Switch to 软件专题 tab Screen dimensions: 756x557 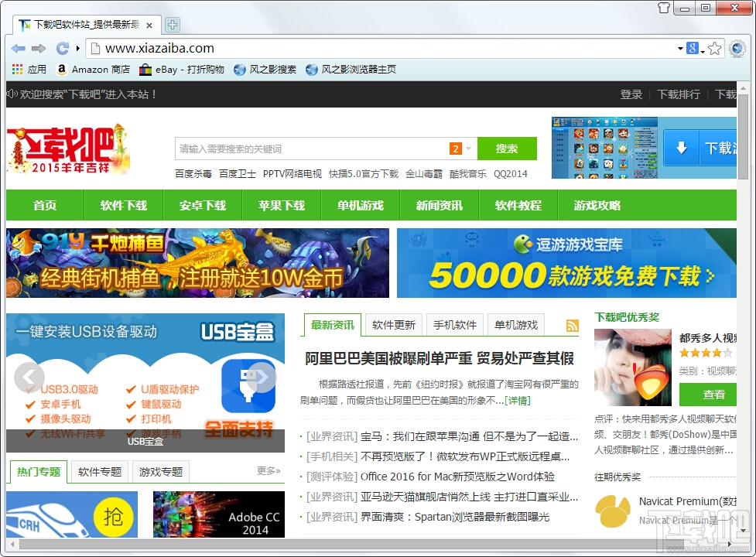100,471
